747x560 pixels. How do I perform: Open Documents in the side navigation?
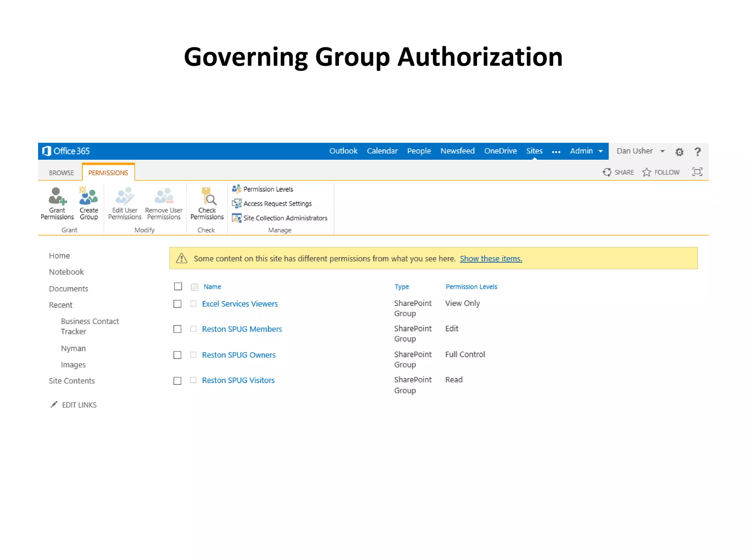click(x=68, y=289)
